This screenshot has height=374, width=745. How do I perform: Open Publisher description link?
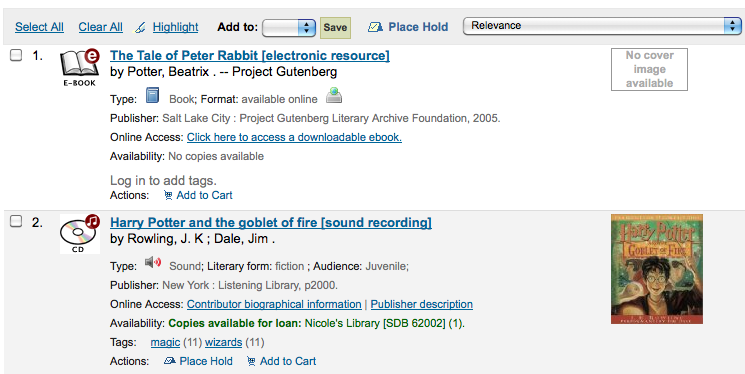421,304
